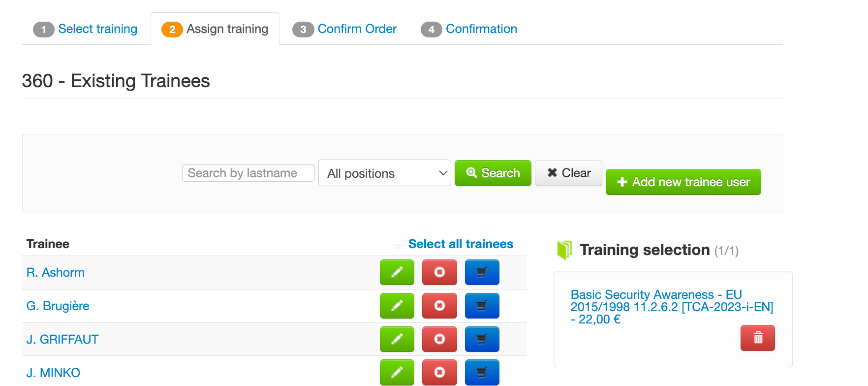This screenshot has height=386, width=868.
Task: Remove R. Ashorm using red cross icon
Action: pos(439,272)
